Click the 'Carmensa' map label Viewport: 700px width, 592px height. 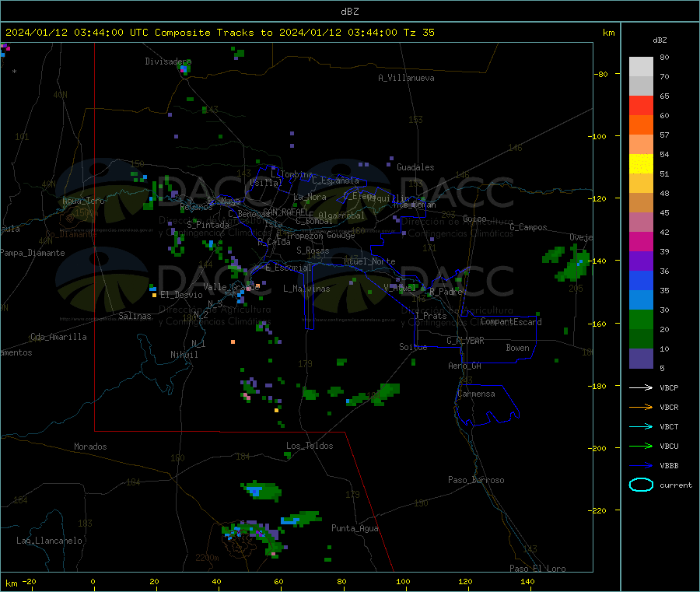click(476, 394)
